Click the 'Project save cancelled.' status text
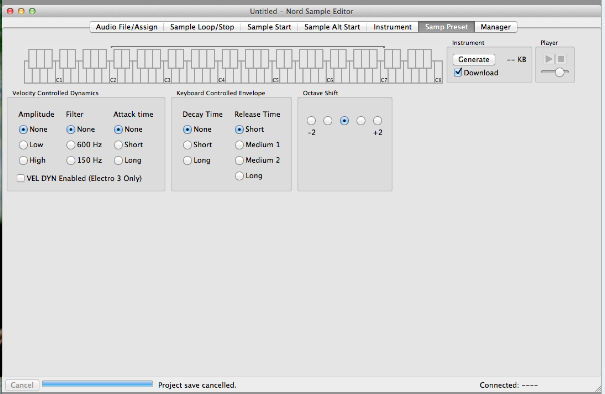The width and height of the screenshot is (605, 394). pos(197,385)
